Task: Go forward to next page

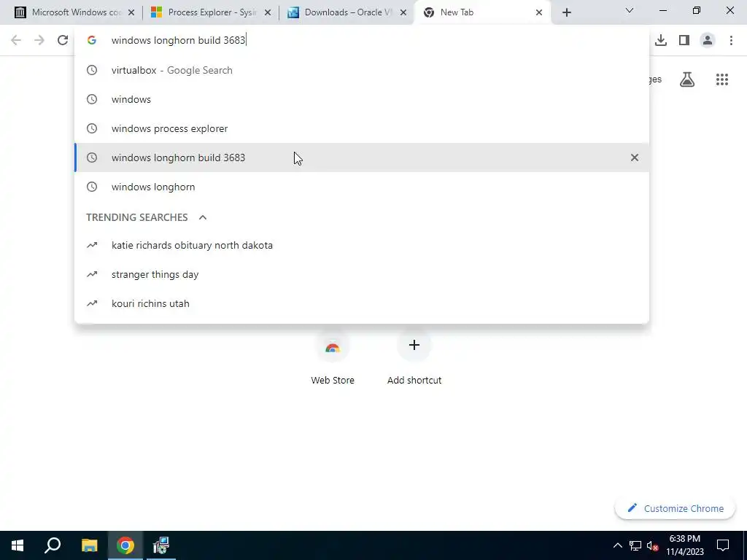Action: tap(39, 40)
